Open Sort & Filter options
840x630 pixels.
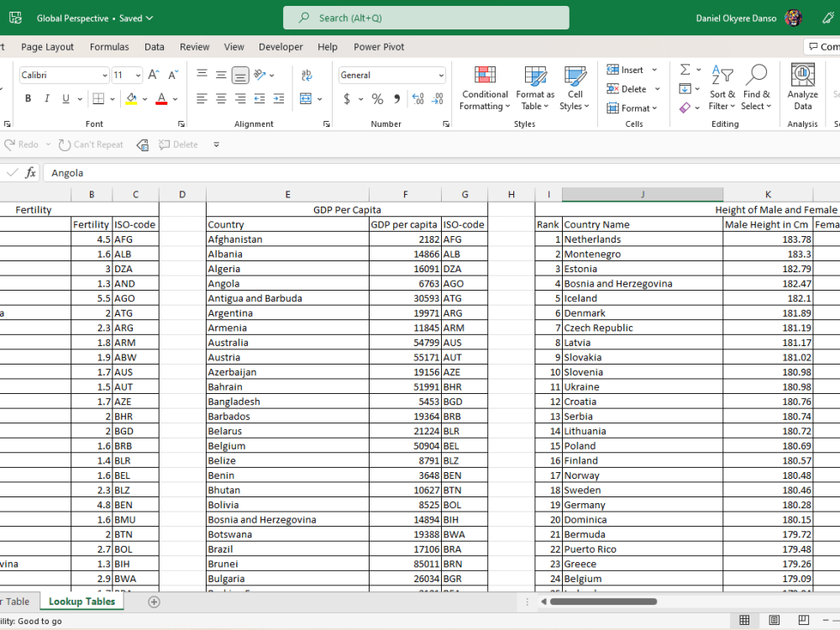point(722,92)
